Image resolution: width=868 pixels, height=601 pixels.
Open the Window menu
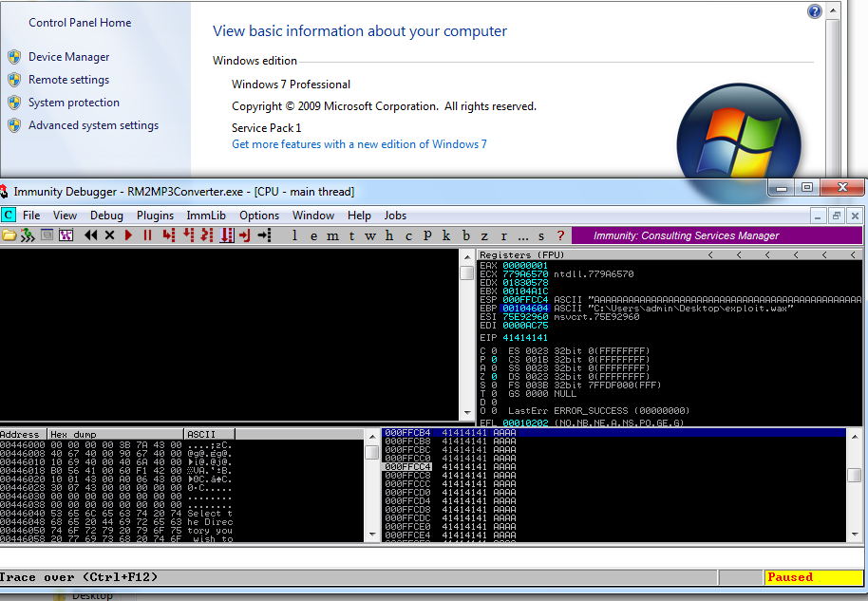[313, 216]
